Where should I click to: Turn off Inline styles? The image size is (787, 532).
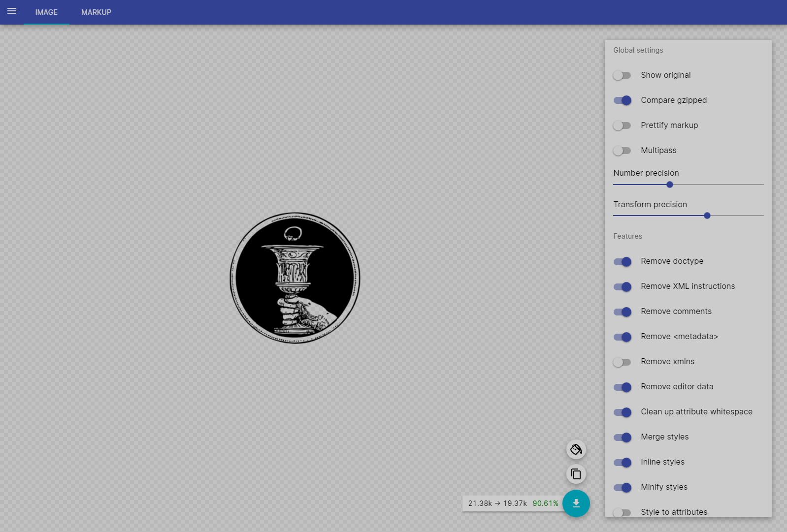[622, 462]
